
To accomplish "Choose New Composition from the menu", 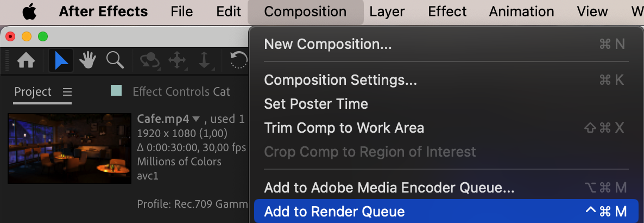I will (x=327, y=44).
